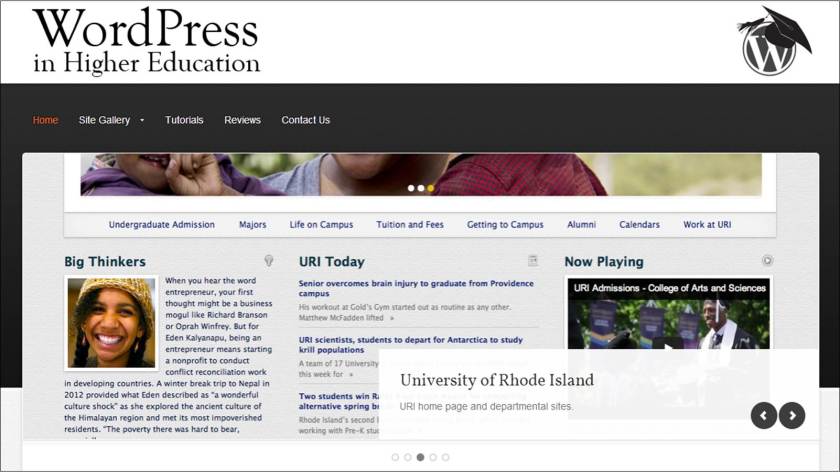The height and width of the screenshot is (472, 840).
Task: Open Getting to Campus link
Action: 505,224
